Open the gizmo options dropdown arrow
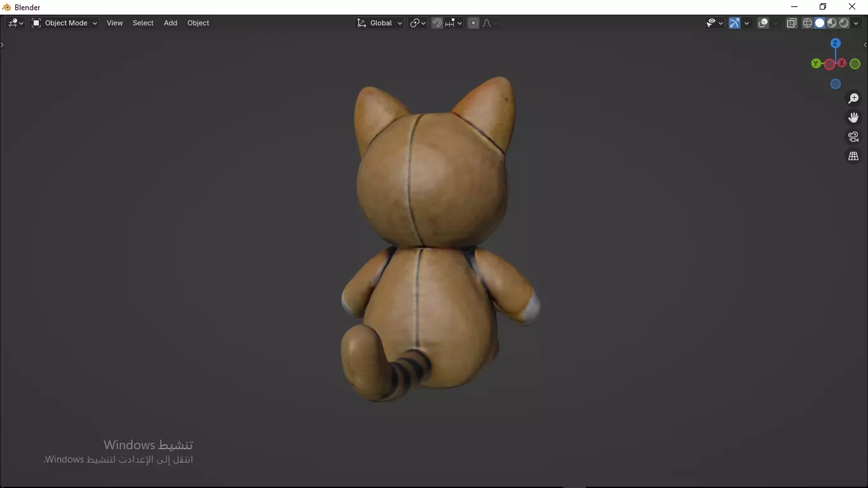The width and height of the screenshot is (868, 488). pyautogui.click(x=747, y=23)
